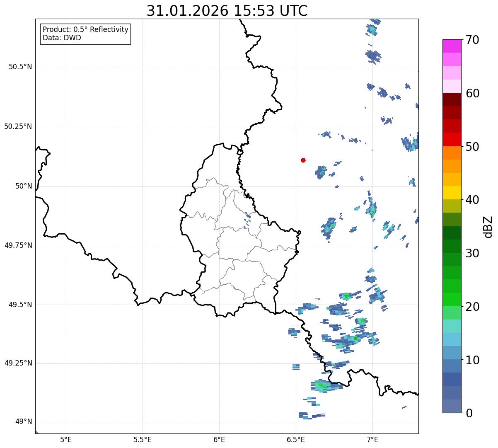Click the 'dBZ' colorbar label
The image size is (498, 448).
pyautogui.click(x=488, y=226)
